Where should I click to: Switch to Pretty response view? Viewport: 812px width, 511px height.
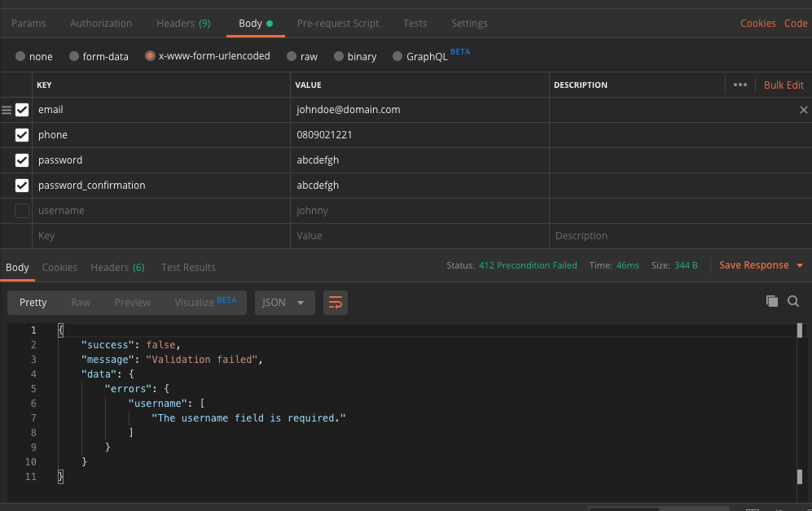point(33,303)
